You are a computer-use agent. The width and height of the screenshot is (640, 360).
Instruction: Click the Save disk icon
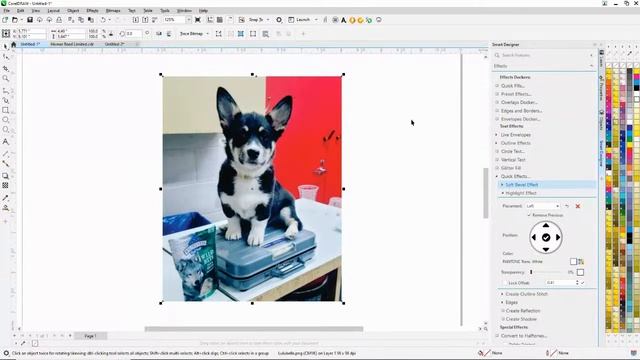point(30,20)
